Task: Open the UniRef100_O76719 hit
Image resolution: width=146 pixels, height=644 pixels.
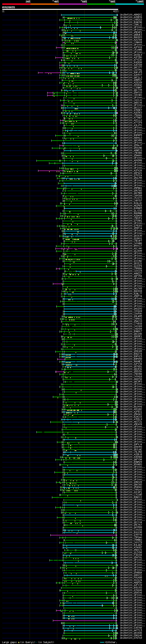Action: tap(131, 638)
